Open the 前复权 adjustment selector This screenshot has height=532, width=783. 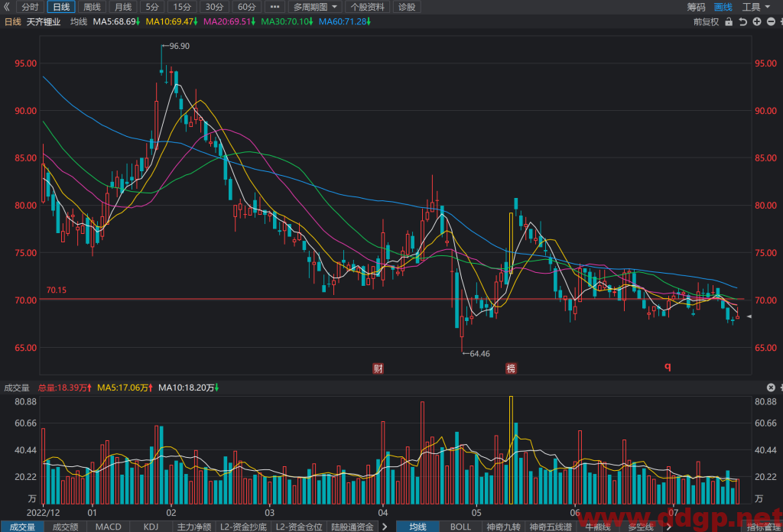706,22
